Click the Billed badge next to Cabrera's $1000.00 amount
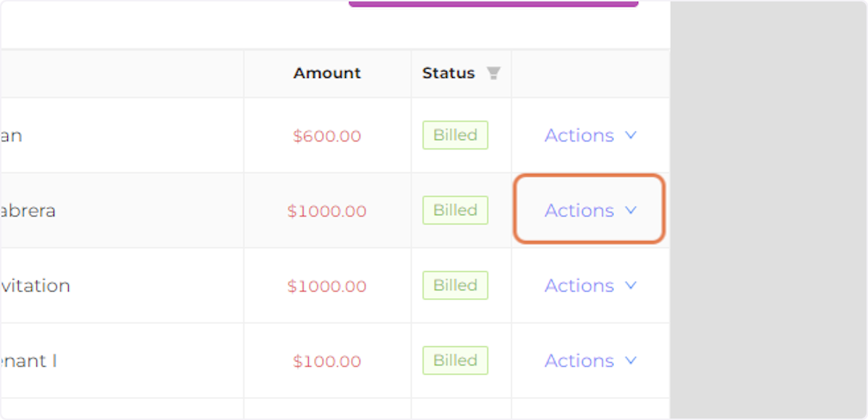The height and width of the screenshot is (420, 868). (x=455, y=210)
